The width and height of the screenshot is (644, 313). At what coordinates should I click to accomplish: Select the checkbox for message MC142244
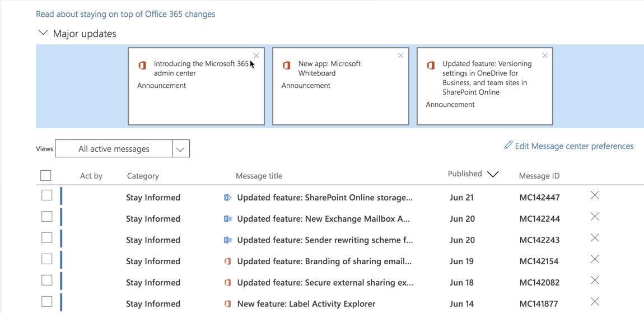point(47,216)
